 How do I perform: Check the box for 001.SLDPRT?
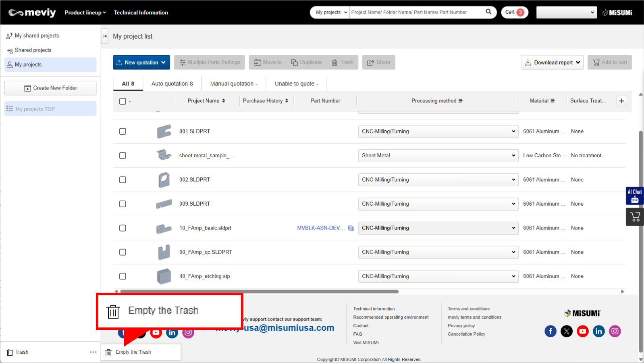(123, 131)
